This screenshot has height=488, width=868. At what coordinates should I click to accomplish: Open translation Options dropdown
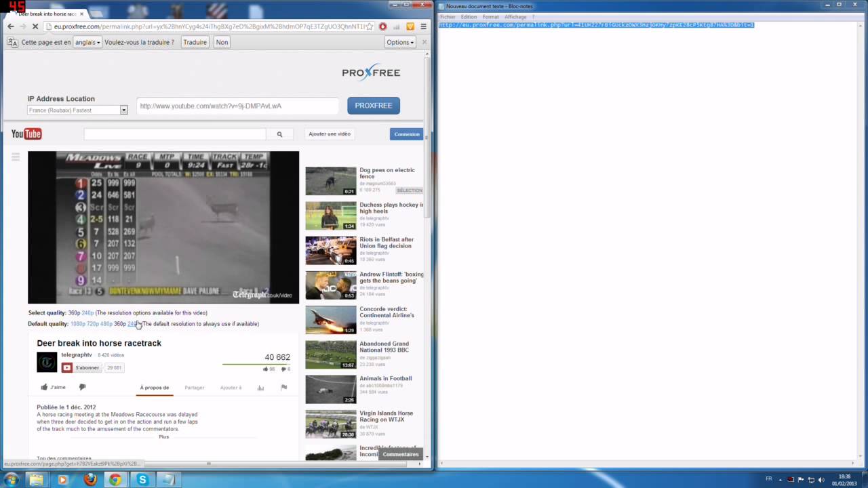[400, 42]
